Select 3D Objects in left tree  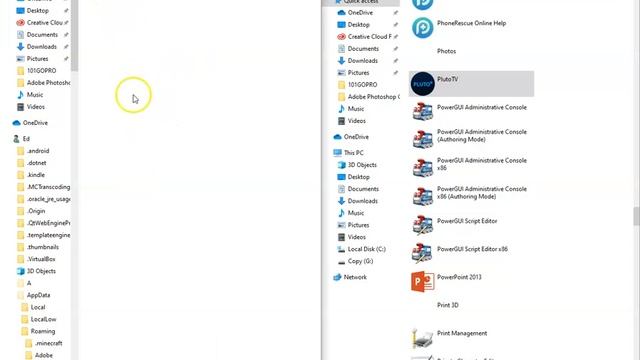pyautogui.click(x=41, y=271)
